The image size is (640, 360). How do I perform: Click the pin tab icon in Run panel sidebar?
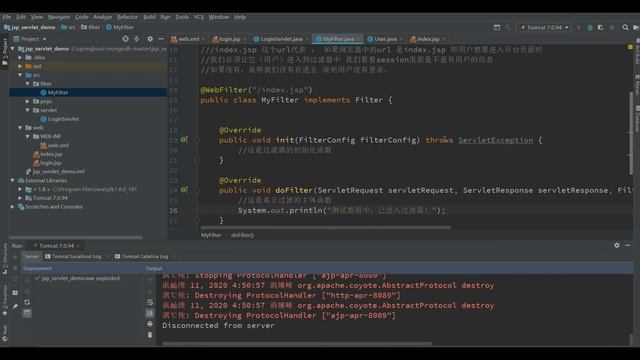pyautogui.click(x=15, y=307)
